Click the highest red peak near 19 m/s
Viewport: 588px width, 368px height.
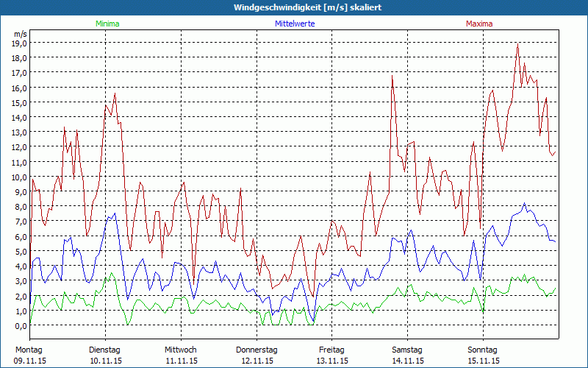pos(518,43)
